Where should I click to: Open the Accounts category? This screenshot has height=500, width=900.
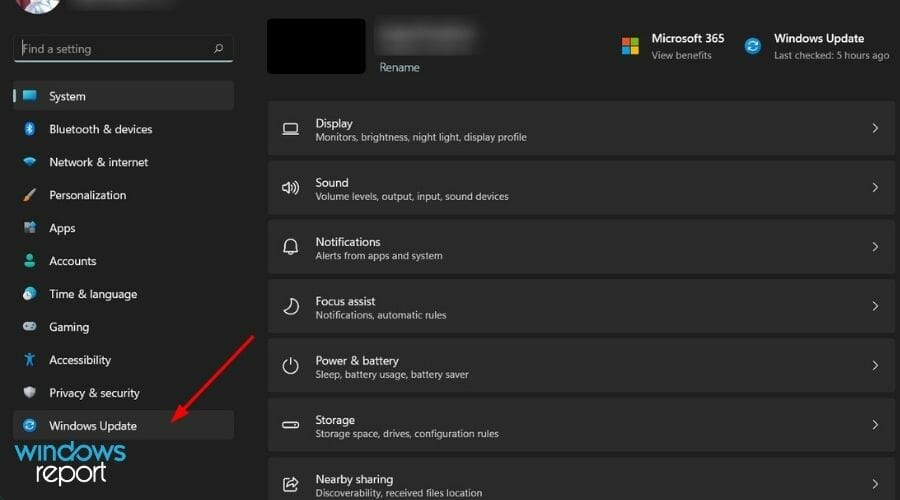[x=123, y=261]
